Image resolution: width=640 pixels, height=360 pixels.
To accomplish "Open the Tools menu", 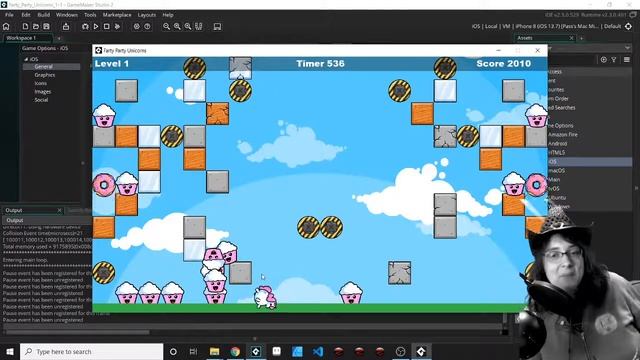I will point(90,15).
